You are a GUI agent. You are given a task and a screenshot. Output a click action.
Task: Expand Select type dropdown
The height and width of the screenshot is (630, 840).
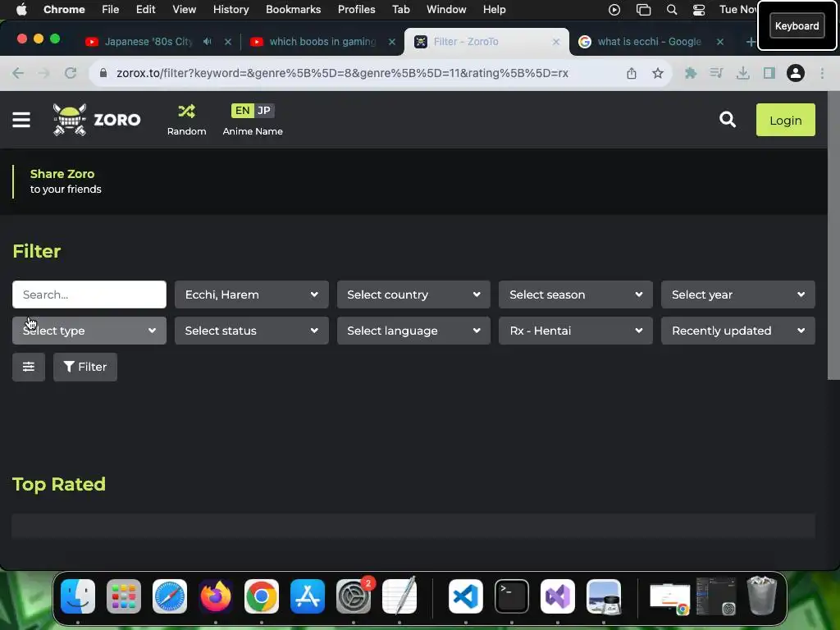[x=89, y=331]
